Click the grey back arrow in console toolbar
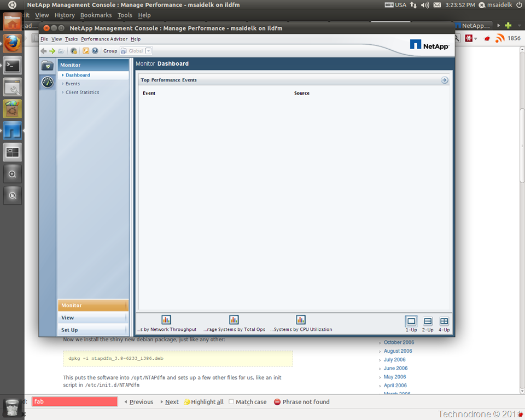525x420 pixels. pos(44,51)
